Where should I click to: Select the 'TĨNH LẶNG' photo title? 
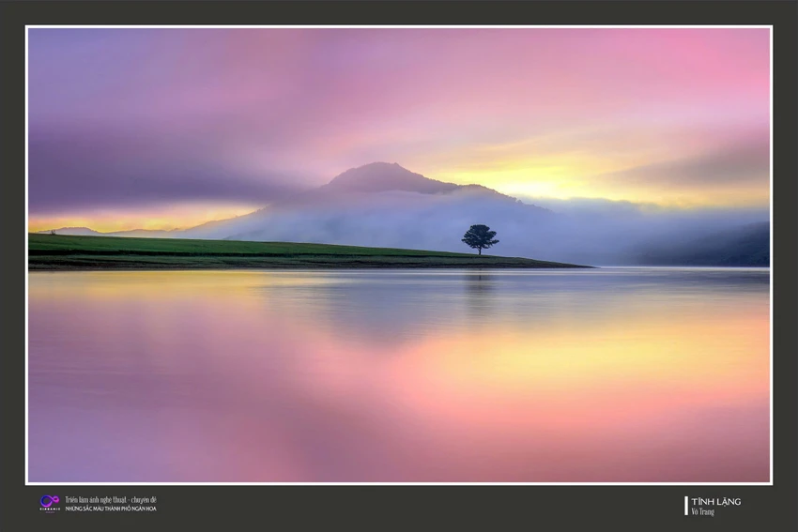pos(715,501)
